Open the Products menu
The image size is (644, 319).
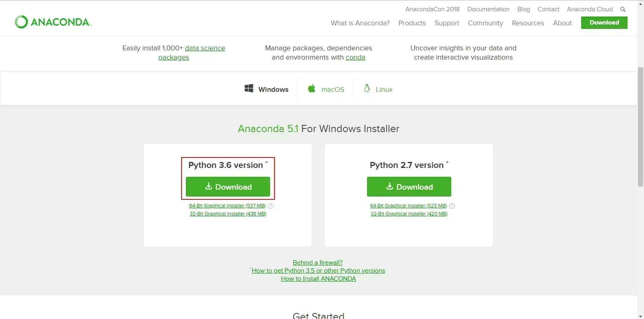coord(412,23)
